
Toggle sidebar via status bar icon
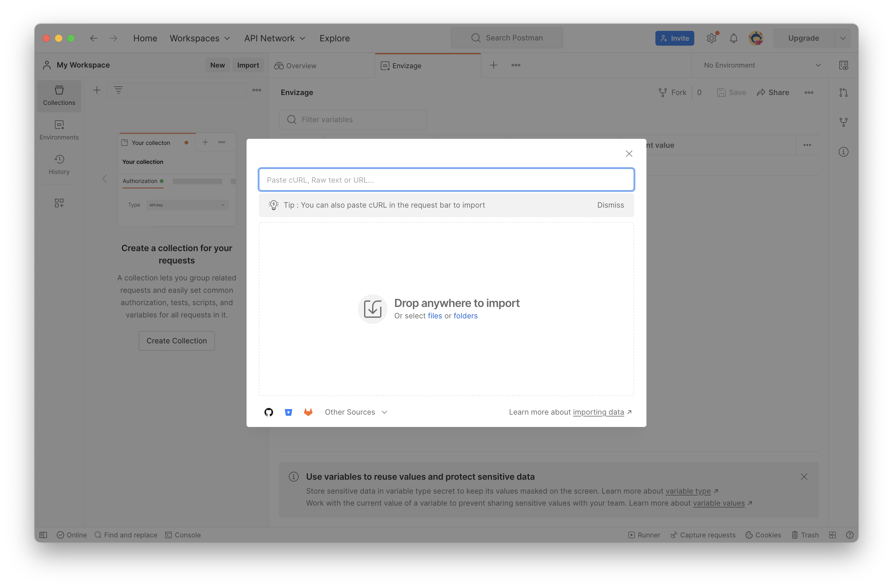point(43,535)
